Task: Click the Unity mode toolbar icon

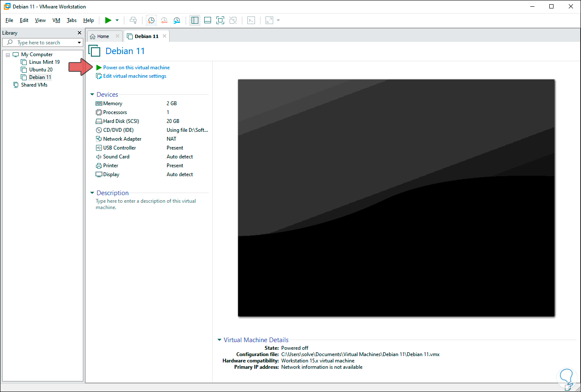Action: click(233, 20)
